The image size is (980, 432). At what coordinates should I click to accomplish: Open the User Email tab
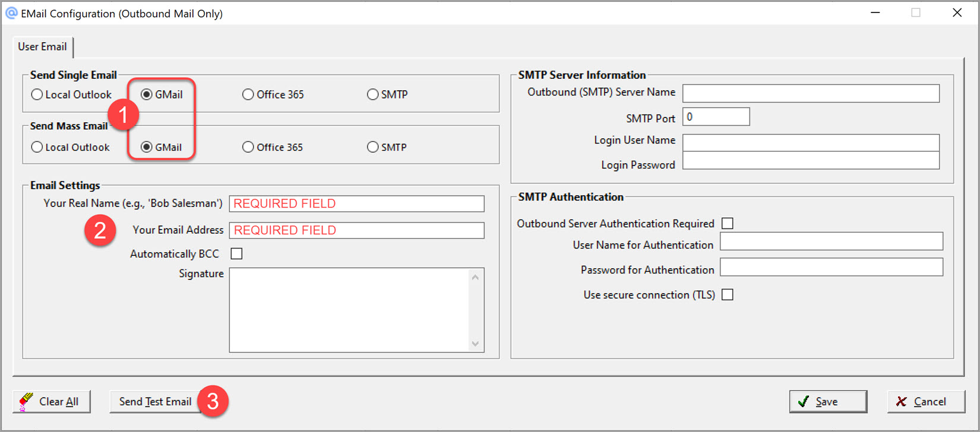tap(42, 47)
